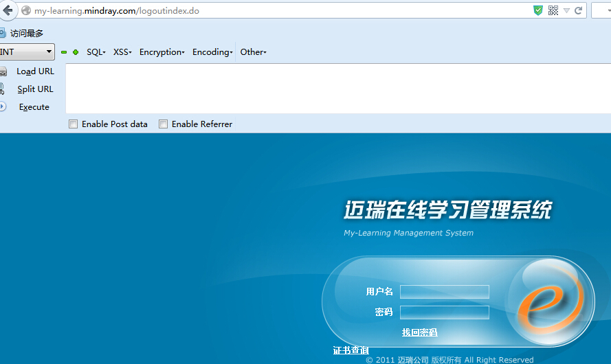Click the green plus HackBar icon
This screenshot has height=364, width=611.
click(76, 52)
